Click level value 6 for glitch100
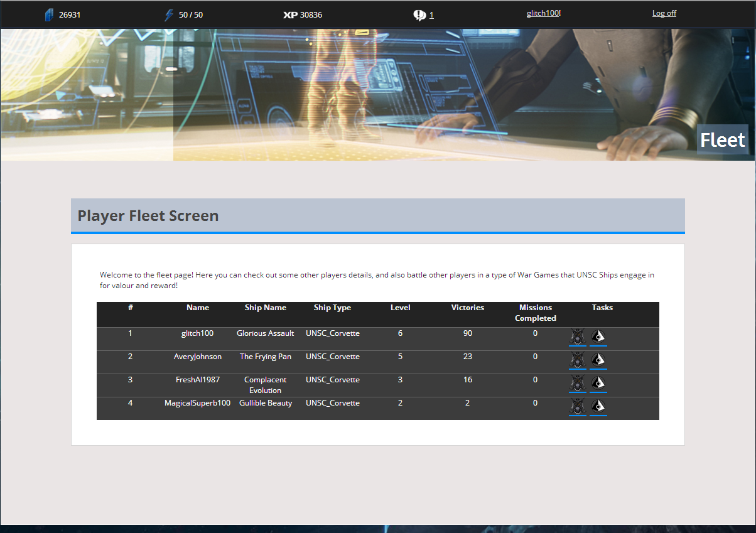 click(x=401, y=333)
